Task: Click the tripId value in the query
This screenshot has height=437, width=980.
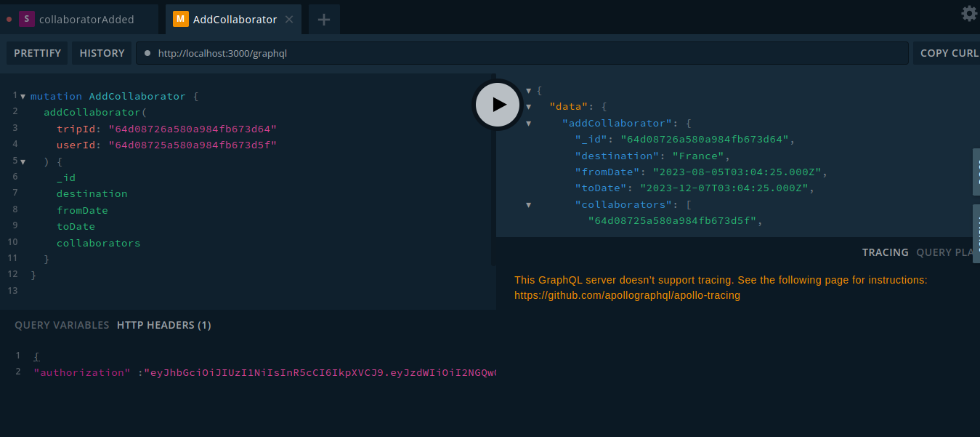Action: coord(193,129)
